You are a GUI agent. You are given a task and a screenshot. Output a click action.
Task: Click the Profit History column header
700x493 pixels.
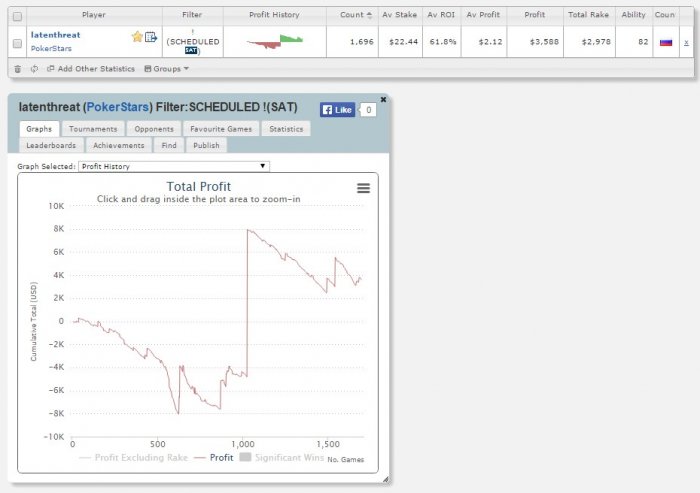point(274,15)
